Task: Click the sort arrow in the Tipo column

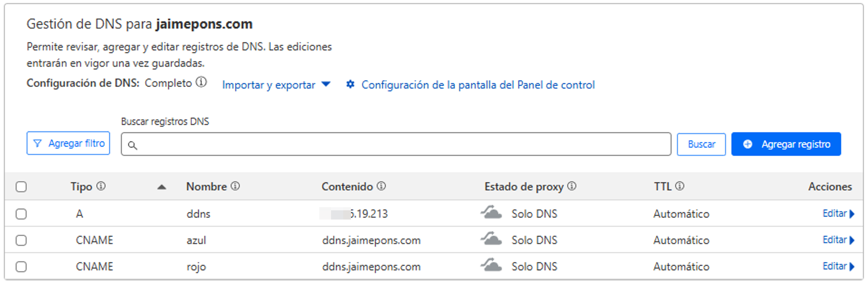Action: (161, 187)
